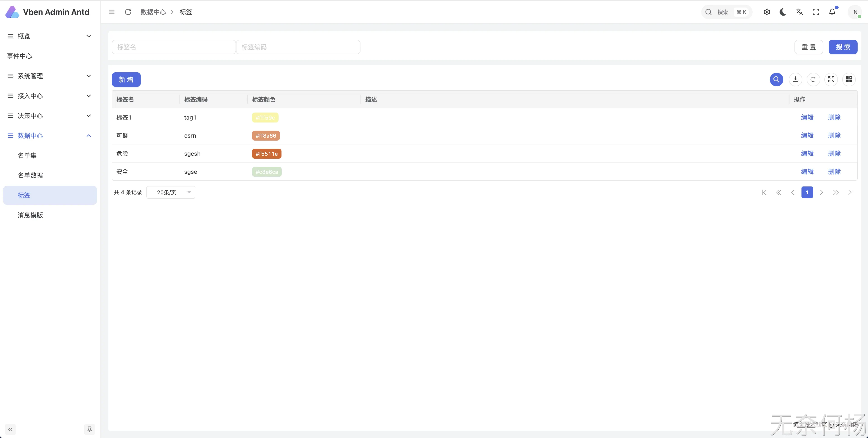Click the notification bell icon
The height and width of the screenshot is (438, 868).
click(832, 12)
